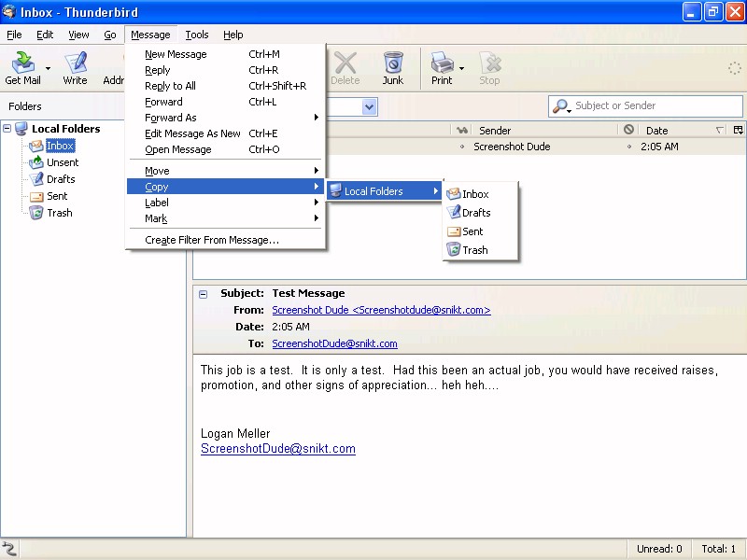Collapse the message header with minus toggle

(x=203, y=294)
